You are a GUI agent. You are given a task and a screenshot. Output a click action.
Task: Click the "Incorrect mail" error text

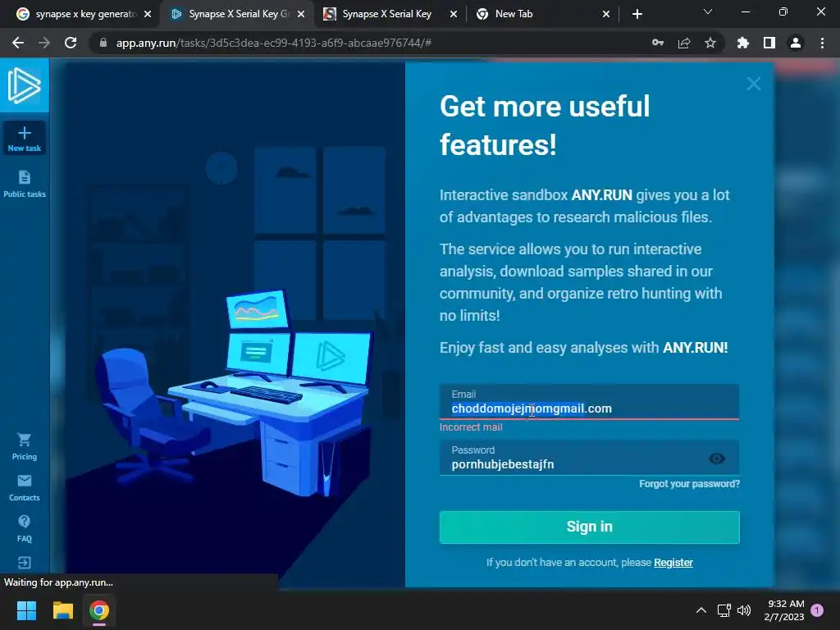click(x=471, y=427)
